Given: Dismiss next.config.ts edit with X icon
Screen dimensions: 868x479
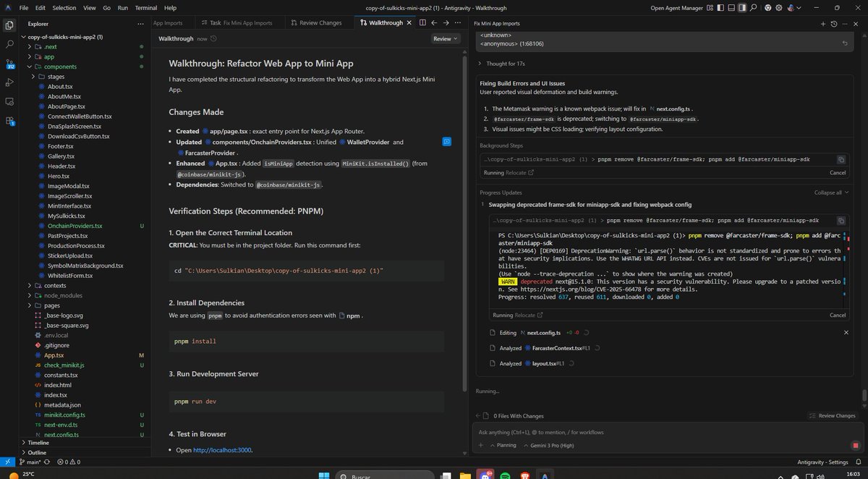Looking at the screenshot, I should [846, 332].
